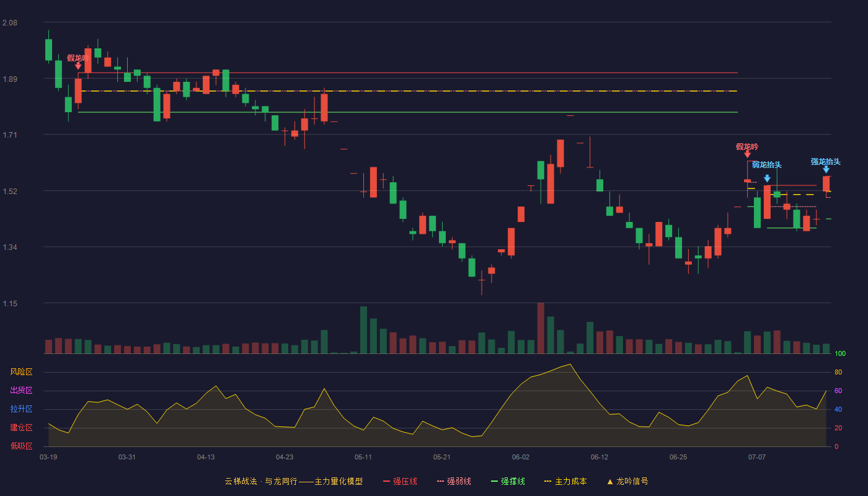Click the 1.89 price axis label
The image size is (868, 496).
pos(10,79)
